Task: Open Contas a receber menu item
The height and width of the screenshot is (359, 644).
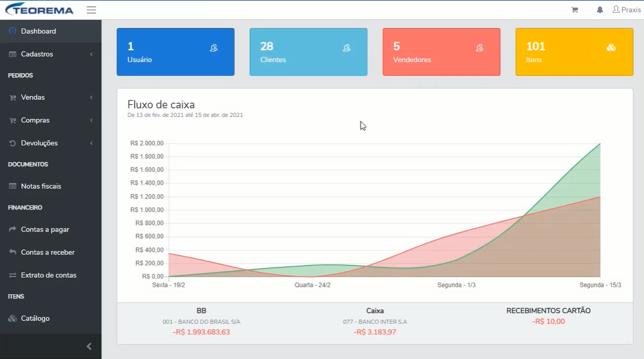Action: pyautogui.click(x=50, y=253)
